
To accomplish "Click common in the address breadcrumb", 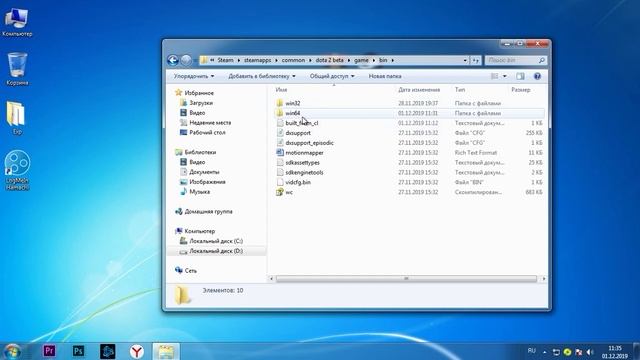I will (x=293, y=60).
